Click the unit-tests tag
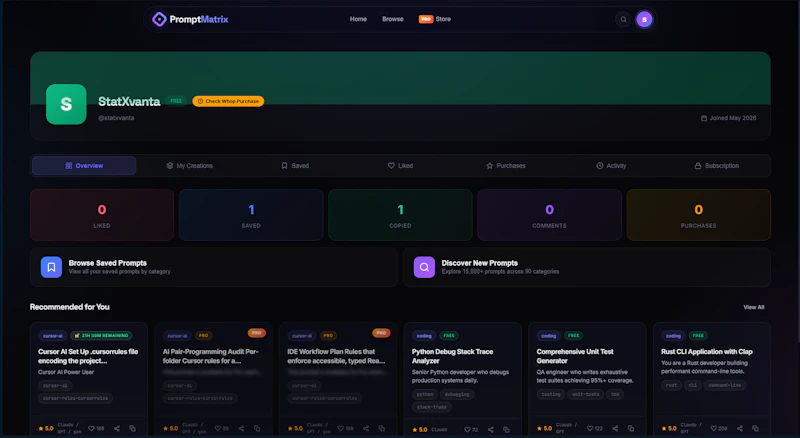This screenshot has height=438, width=800. tap(586, 394)
